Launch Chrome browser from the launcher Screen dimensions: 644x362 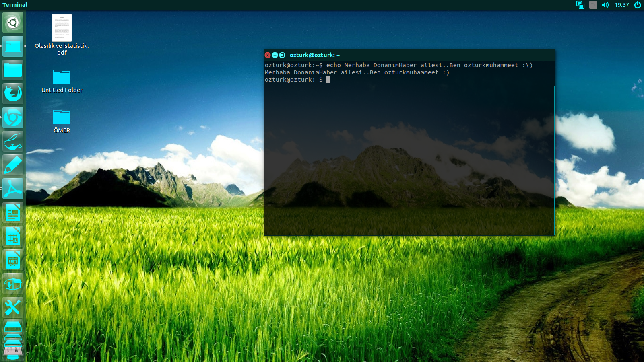[13, 117]
